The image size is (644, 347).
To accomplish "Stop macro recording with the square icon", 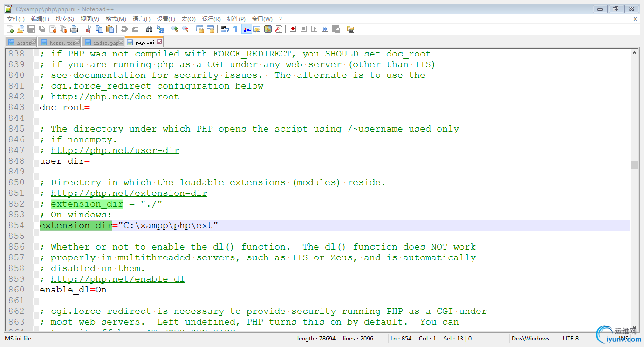I will coord(303,29).
